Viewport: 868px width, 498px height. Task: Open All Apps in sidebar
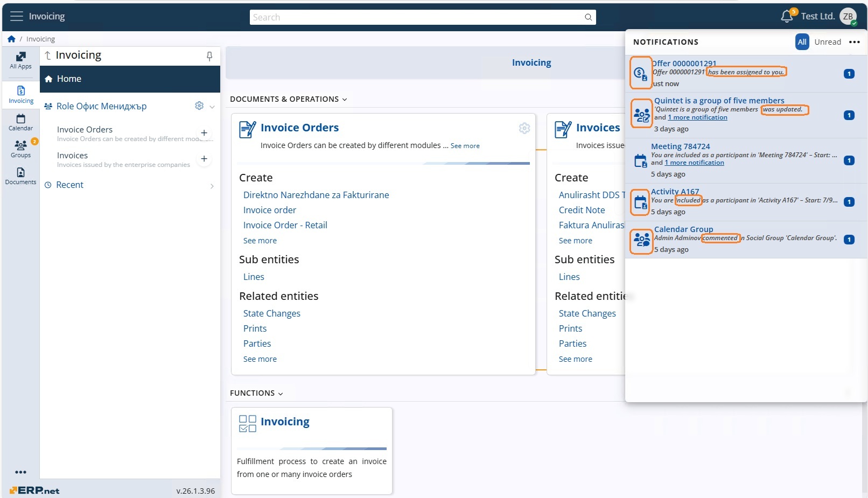coord(20,60)
